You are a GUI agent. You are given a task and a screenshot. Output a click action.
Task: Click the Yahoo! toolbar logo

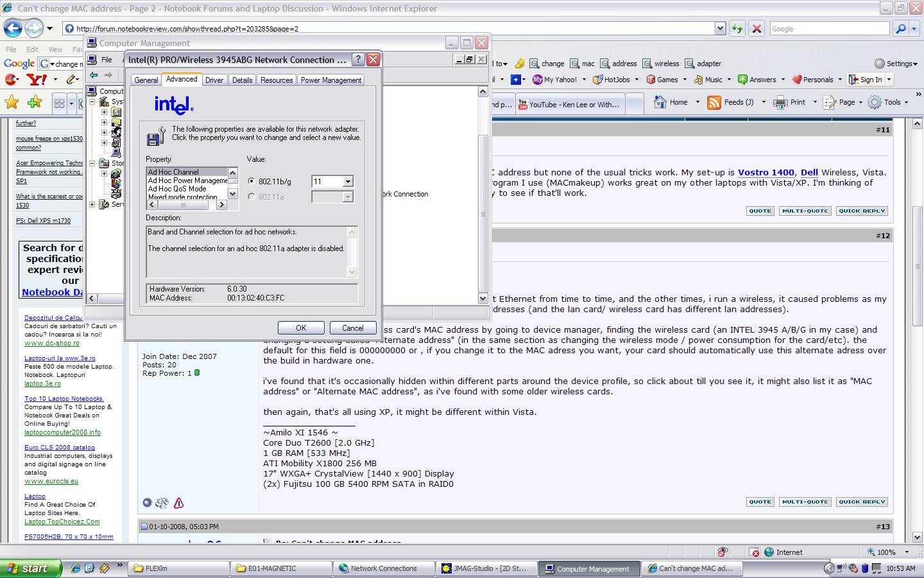tap(37, 80)
